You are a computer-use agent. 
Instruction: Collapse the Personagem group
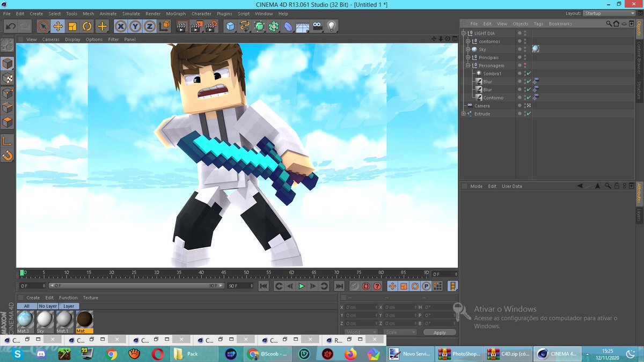click(468, 65)
